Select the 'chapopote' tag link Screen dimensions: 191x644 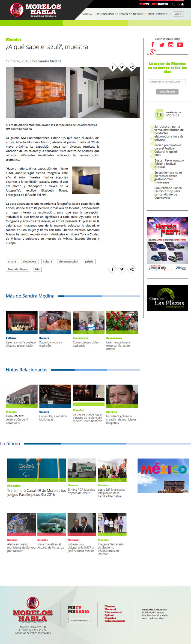click(x=29, y=261)
